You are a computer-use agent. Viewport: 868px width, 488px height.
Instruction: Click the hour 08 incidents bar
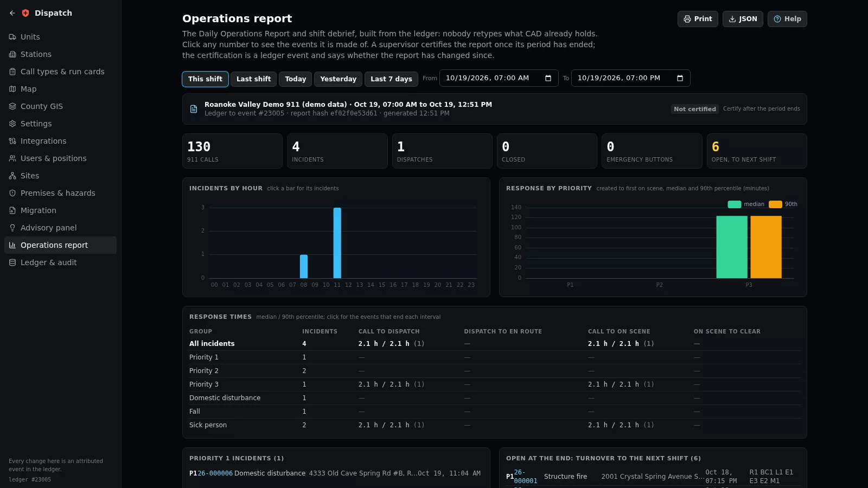pos(304,266)
